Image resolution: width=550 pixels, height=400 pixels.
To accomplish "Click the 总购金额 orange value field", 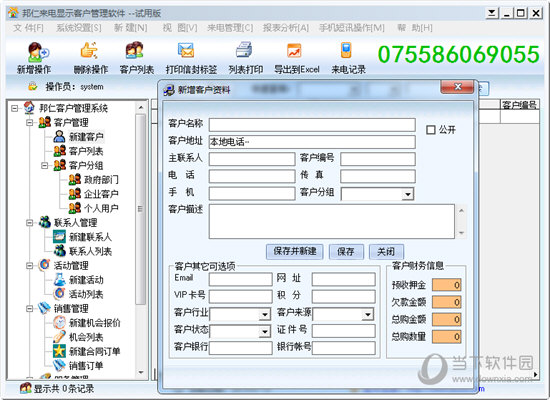I will point(447,319).
